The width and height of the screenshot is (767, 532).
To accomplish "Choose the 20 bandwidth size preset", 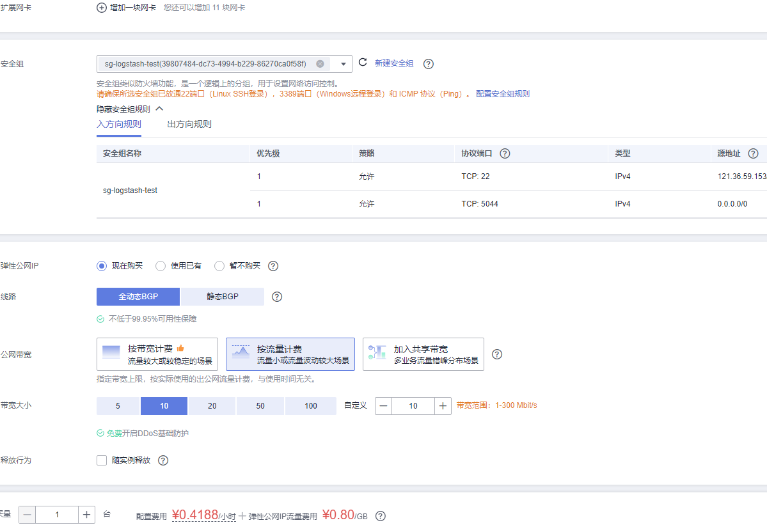I will click(x=212, y=406).
